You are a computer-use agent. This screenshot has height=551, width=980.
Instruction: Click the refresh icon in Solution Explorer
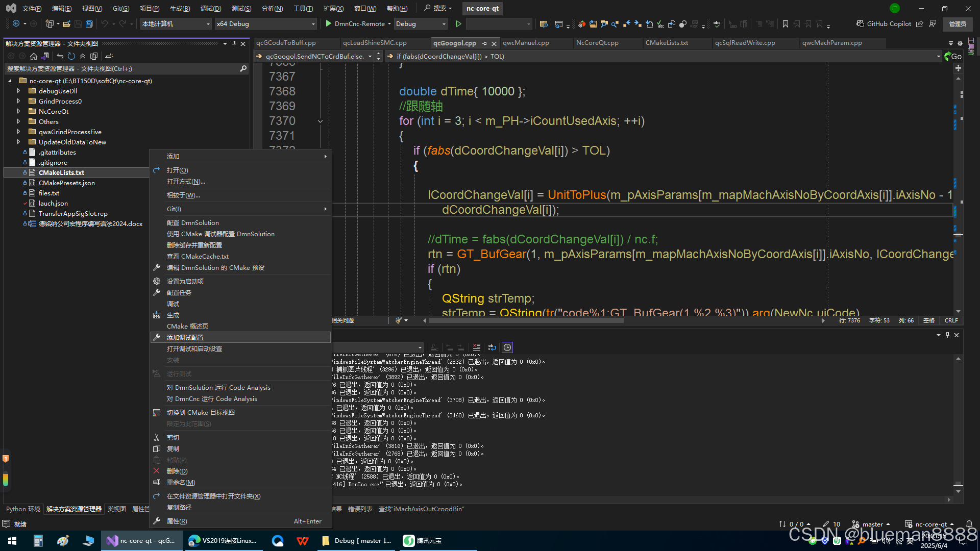[x=71, y=56]
